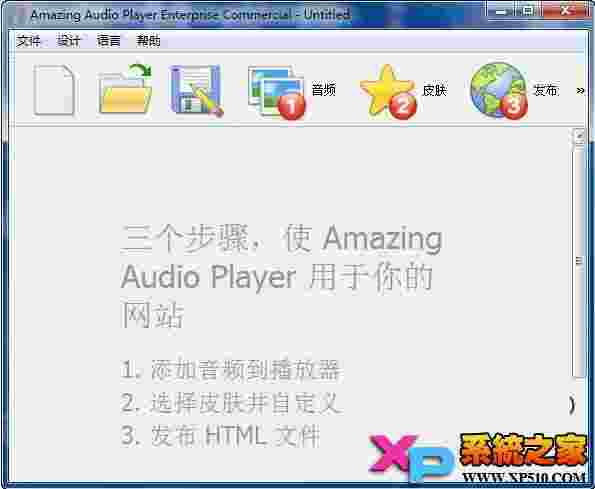
Task: Select the 发布 toolbar label
Action: click(x=546, y=90)
